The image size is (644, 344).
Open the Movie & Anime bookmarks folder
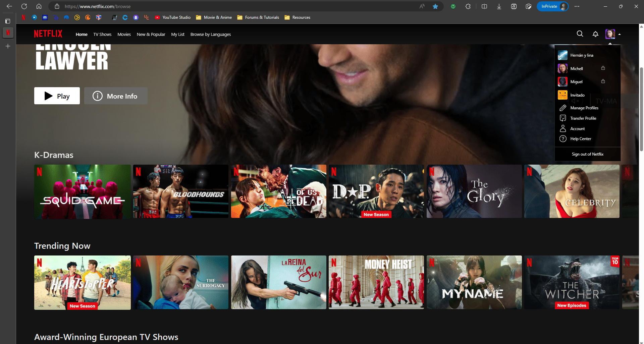[x=214, y=17]
